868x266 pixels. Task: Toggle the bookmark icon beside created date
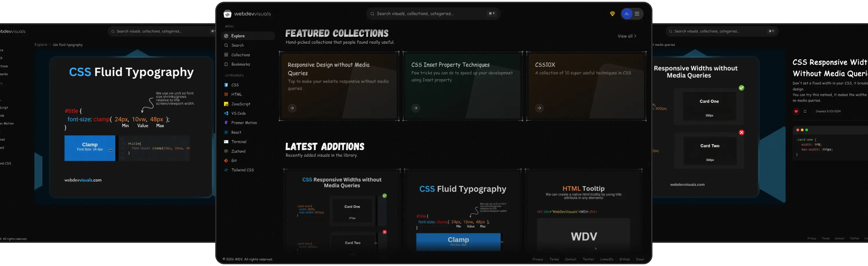pyautogui.click(x=805, y=111)
